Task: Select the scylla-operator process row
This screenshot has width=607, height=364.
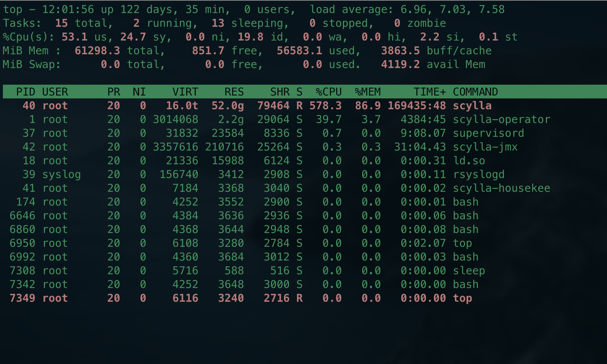Action: [x=254, y=119]
